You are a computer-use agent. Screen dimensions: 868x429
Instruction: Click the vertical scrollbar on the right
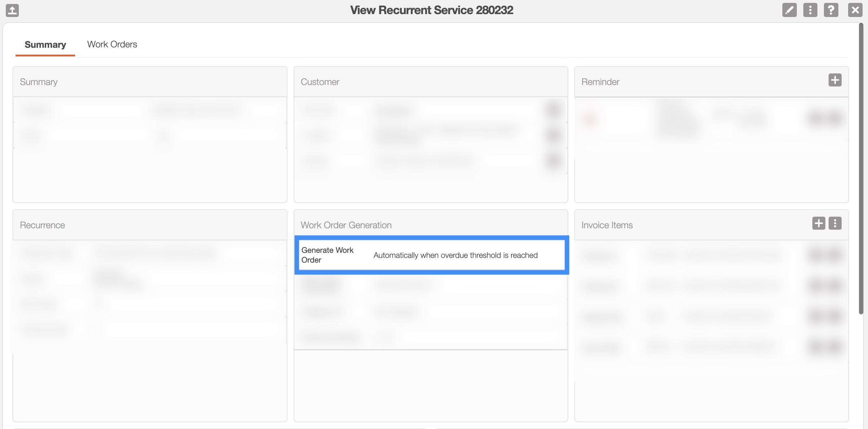click(x=861, y=168)
